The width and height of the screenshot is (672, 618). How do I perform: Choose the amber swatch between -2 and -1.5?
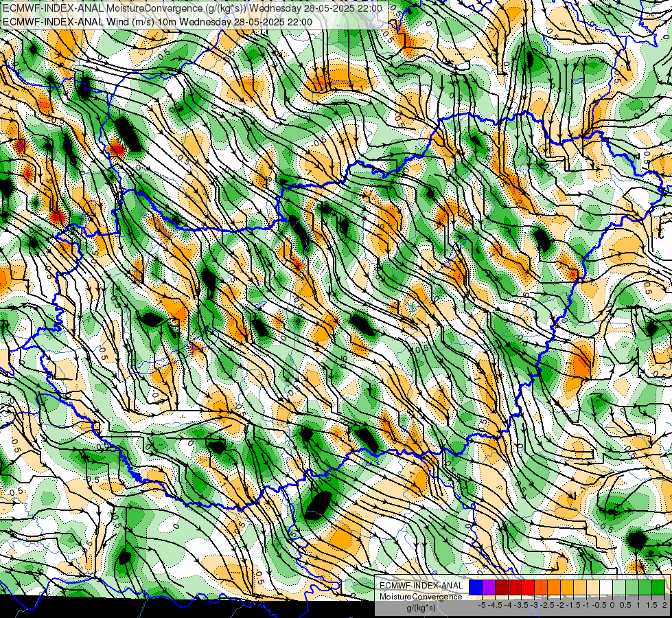[567, 587]
